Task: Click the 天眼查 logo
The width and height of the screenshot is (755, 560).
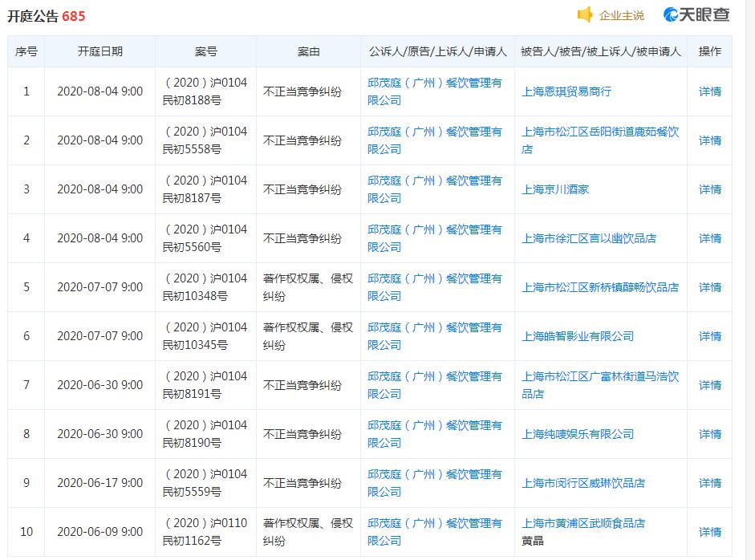Action: tap(696, 15)
